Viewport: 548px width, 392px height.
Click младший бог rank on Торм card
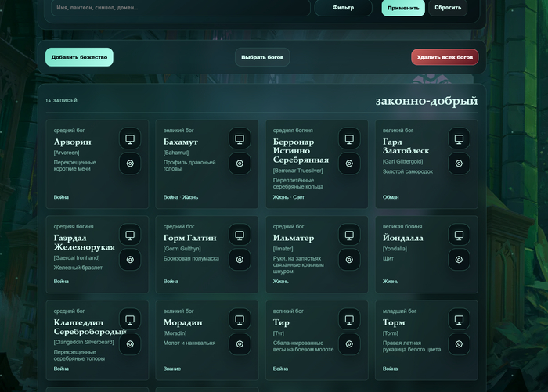click(x=399, y=311)
